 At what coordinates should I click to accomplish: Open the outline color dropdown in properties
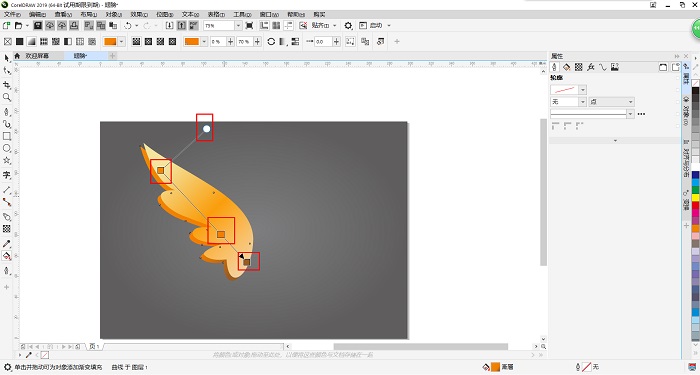pyautogui.click(x=583, y=90)
